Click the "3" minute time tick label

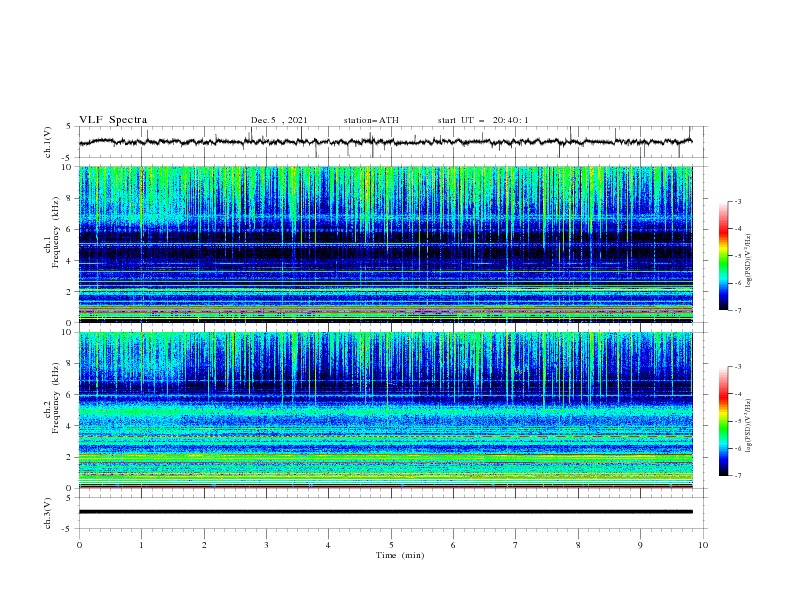267,545
